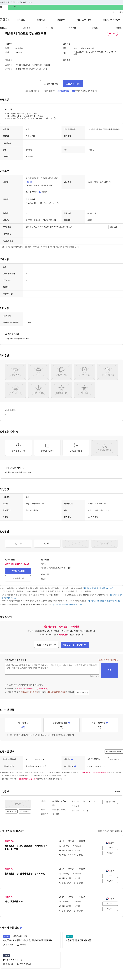Expand 채용 담당자 정보 열람하기
The image size is (123, 980).
75,645
